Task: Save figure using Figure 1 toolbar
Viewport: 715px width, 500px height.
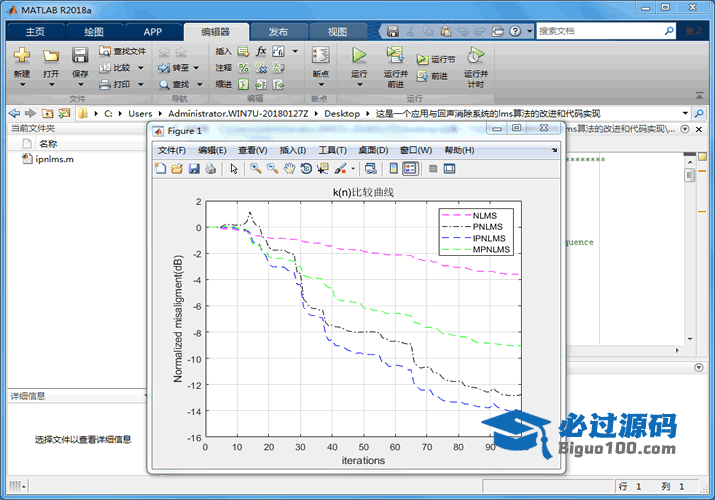Action: 194,169
